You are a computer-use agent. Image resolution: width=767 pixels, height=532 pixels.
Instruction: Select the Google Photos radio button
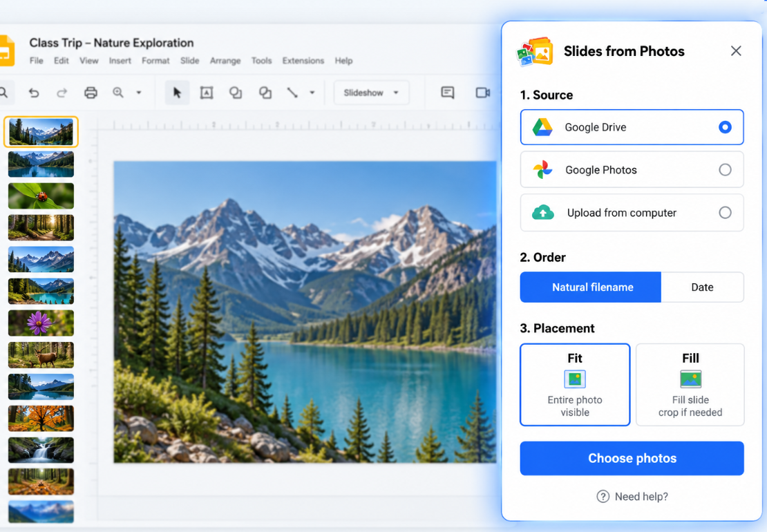pyautogui.click(x=725, y=170)
